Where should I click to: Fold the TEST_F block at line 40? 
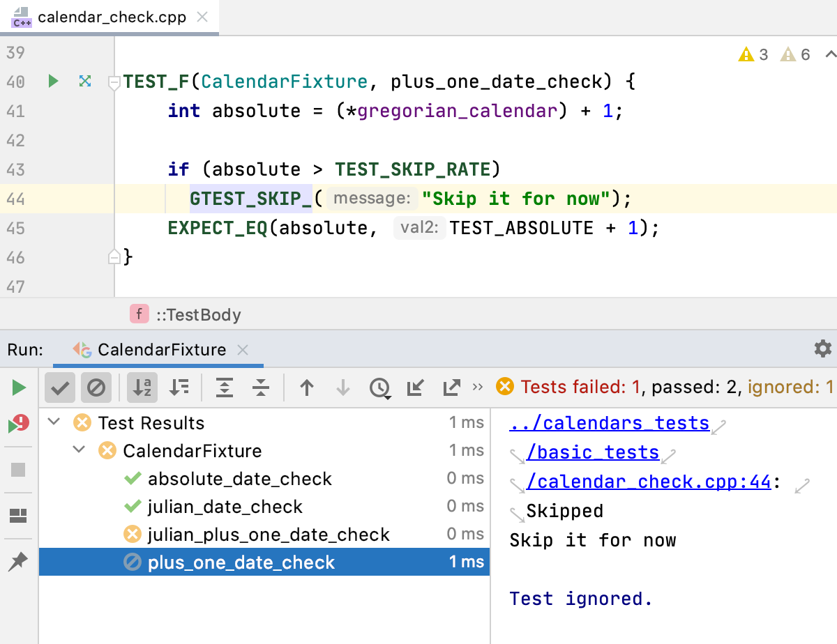114,82
